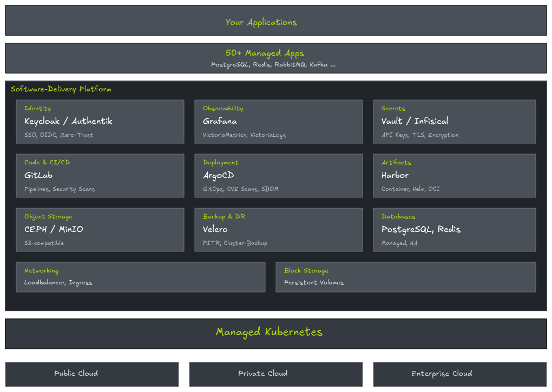Click the Managed Kubernetes layer
This screenshot has height=392, width=552.
click(x=275, y=333)
